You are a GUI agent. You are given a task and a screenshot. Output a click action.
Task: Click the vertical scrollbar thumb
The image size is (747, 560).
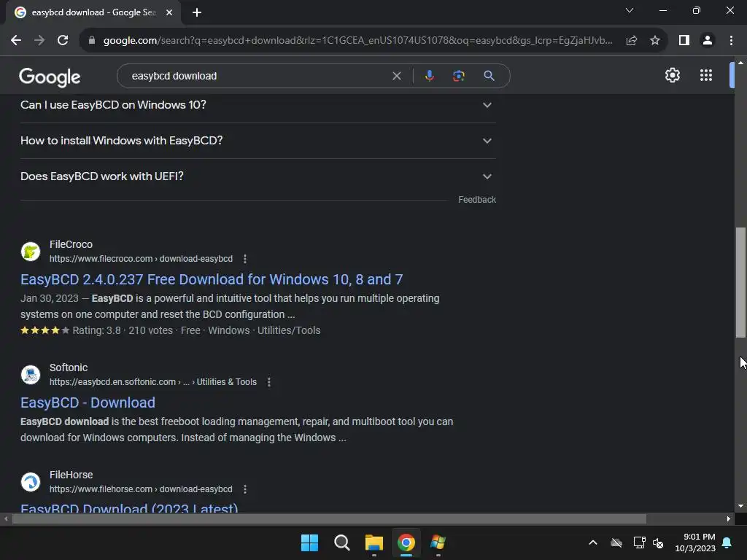tap(740, 282)
